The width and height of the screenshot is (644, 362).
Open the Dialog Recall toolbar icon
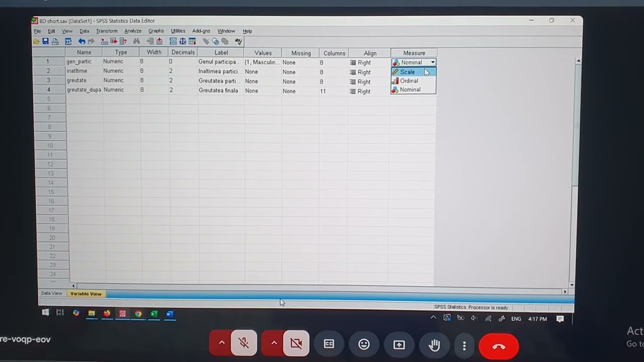click(x=68, y=42)
